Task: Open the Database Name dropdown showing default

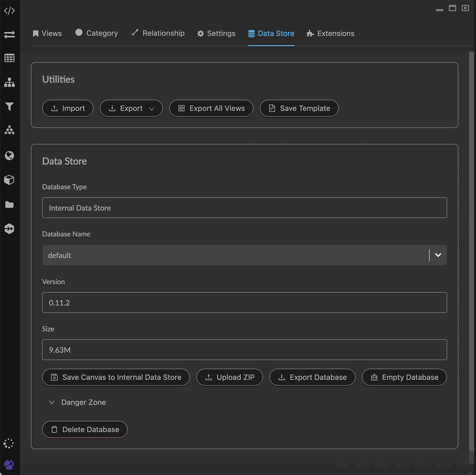Action: pos(438,255)
